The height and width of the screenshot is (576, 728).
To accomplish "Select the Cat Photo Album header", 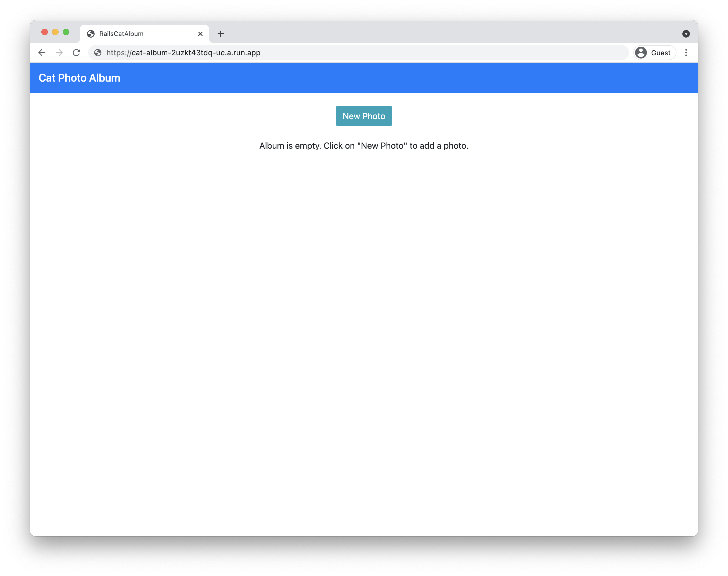I will click(79, 77).
